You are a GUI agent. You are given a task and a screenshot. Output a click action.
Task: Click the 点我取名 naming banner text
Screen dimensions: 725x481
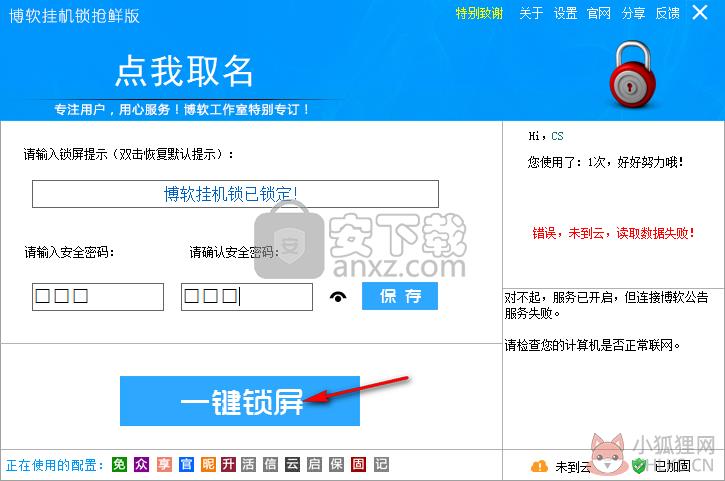(184, 71)
